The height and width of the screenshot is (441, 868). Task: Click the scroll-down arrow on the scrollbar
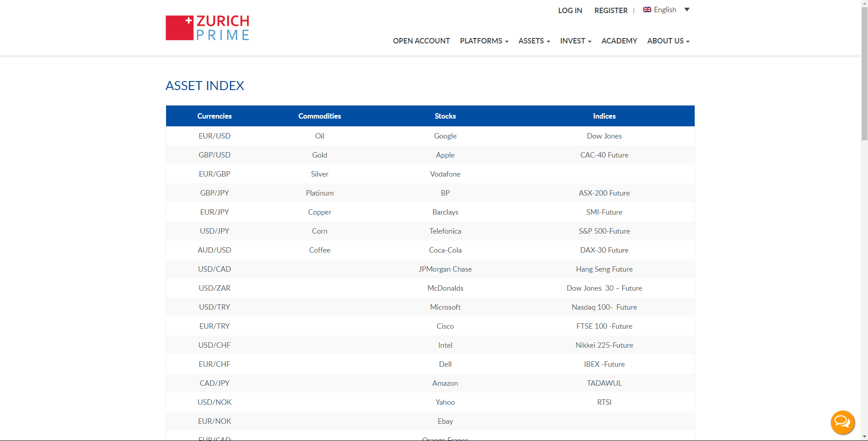[863, 437]
